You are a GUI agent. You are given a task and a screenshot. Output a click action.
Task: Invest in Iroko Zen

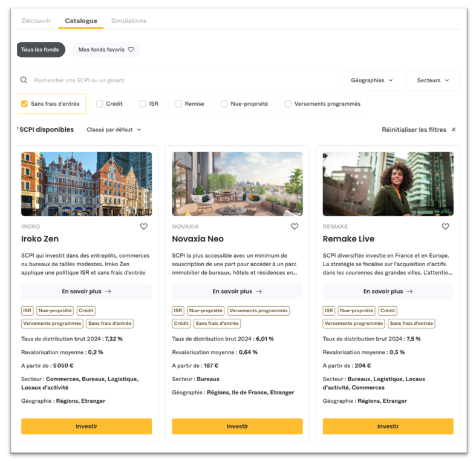tap(86, 426)
